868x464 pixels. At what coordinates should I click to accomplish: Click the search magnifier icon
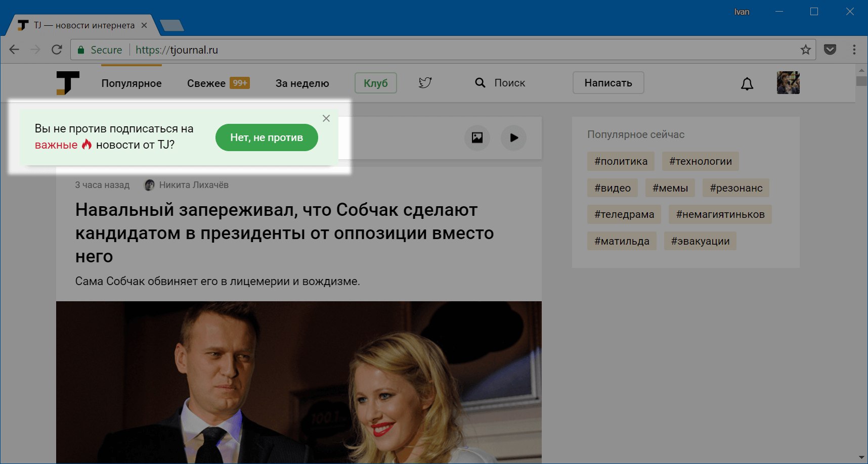tap(480, 82)
